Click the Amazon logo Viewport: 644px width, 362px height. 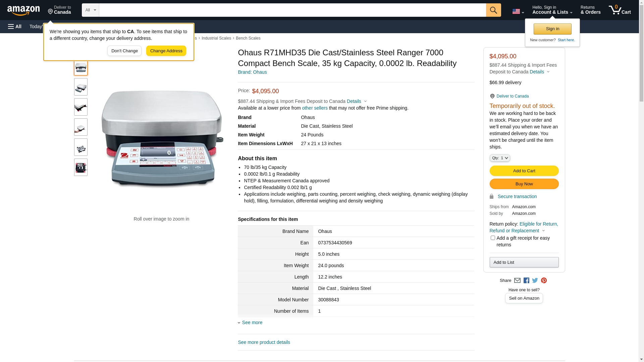(x=23, y=11)
